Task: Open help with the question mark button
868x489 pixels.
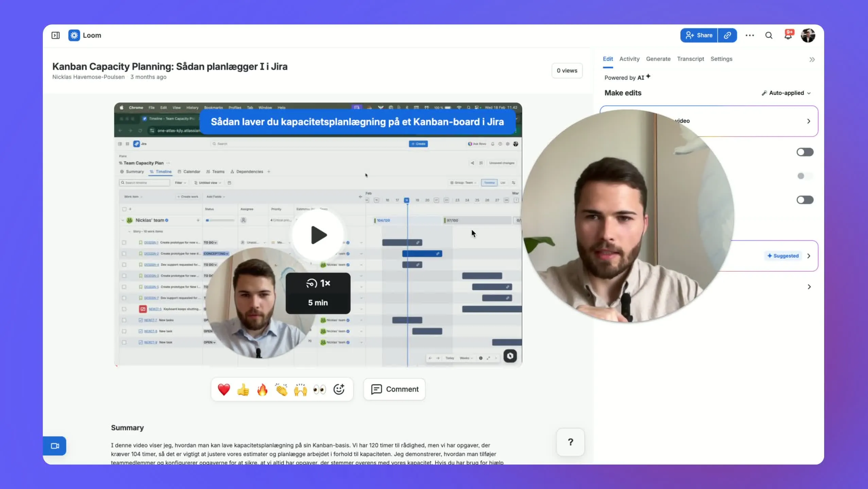Action: coord(570,442)
